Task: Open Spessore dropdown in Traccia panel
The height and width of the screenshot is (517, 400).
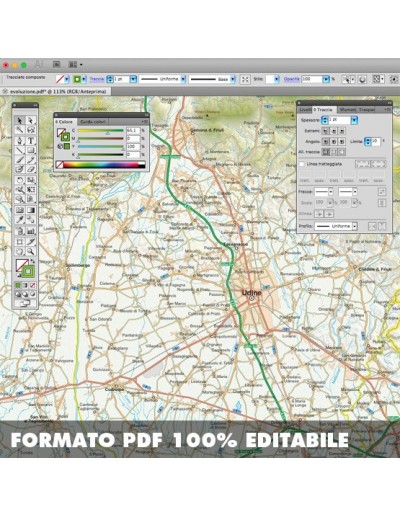Action: [x=354, y=120]
